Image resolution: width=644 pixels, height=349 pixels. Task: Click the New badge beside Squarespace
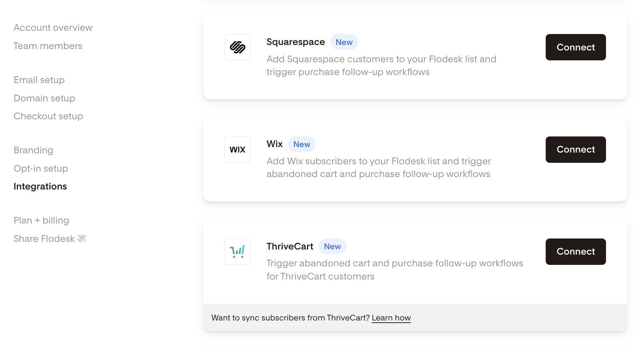[x=344, y=42]
